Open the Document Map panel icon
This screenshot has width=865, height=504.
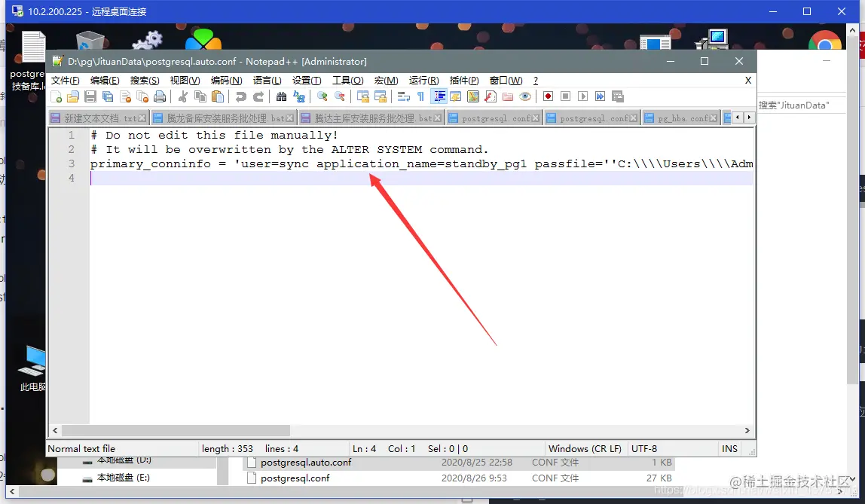(x=473, y=97)
